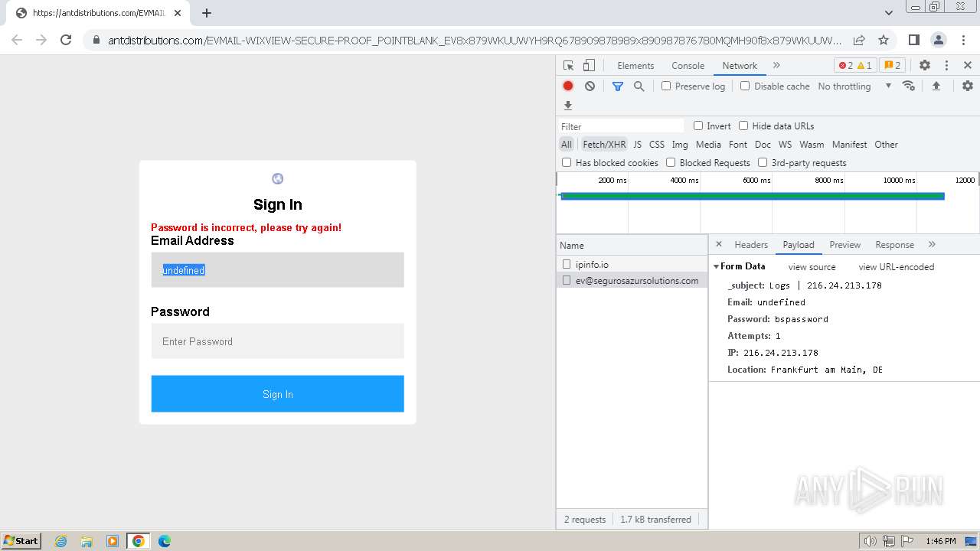Check the Invert filter checkbox
The image size is (980, 551).
pos(698,126)
